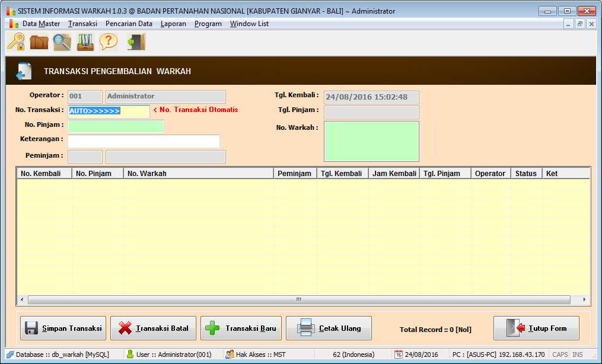Open the Window List menu

tap(249, 24)
